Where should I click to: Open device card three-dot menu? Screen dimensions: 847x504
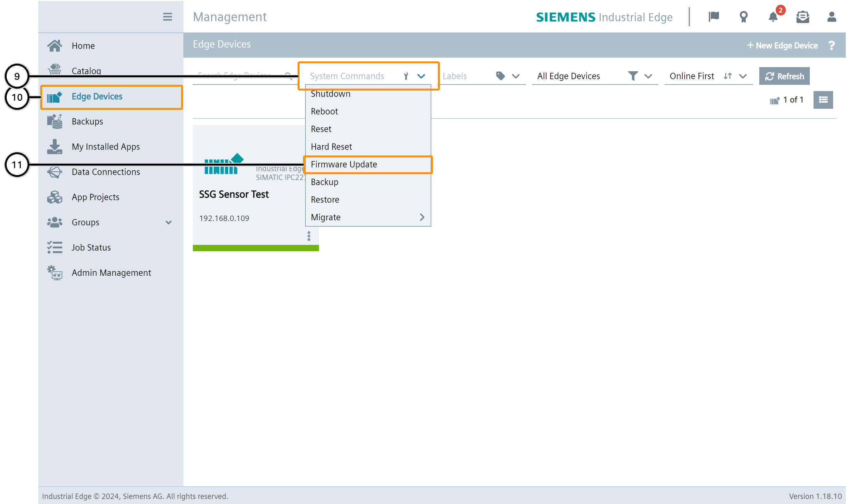click(309, 236)
